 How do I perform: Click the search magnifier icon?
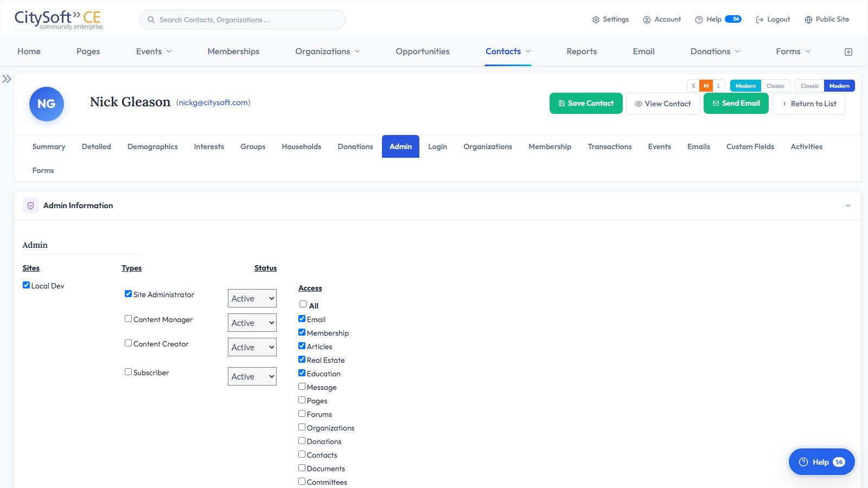pyautogui.click(x=151, y=20)
